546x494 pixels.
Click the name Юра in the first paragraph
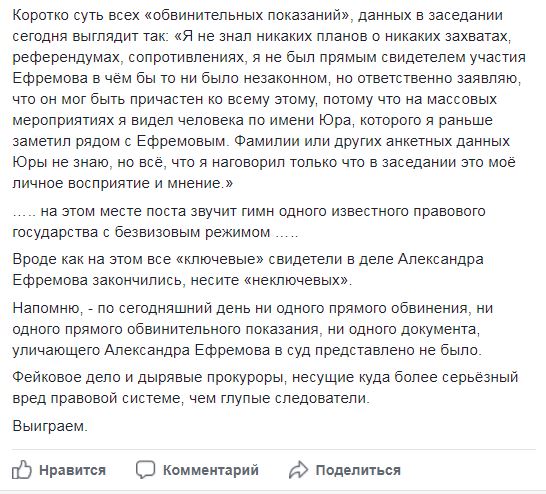pos(335,120)
